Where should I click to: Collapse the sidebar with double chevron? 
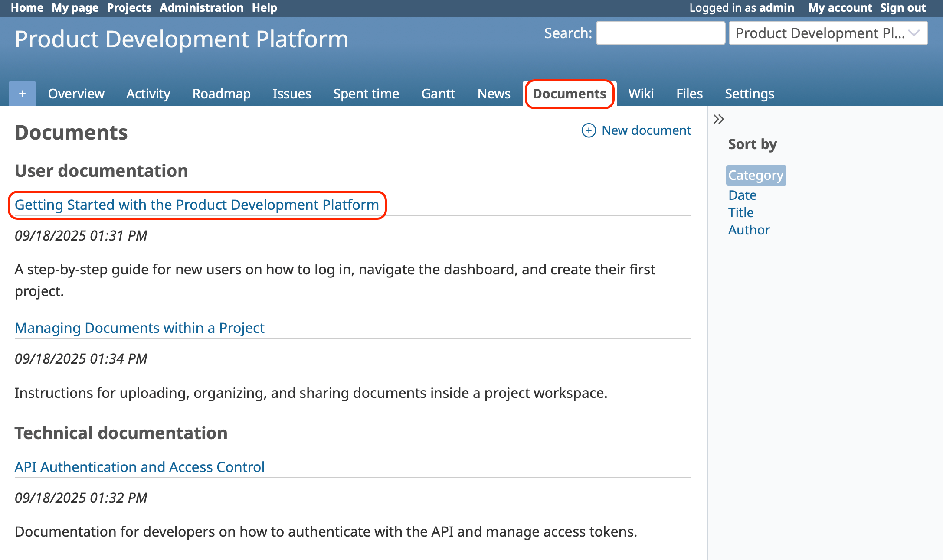718,119
